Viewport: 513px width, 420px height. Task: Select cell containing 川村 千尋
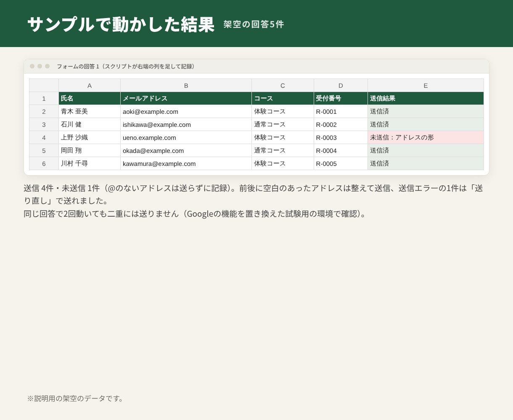click(x=90, y=163)
